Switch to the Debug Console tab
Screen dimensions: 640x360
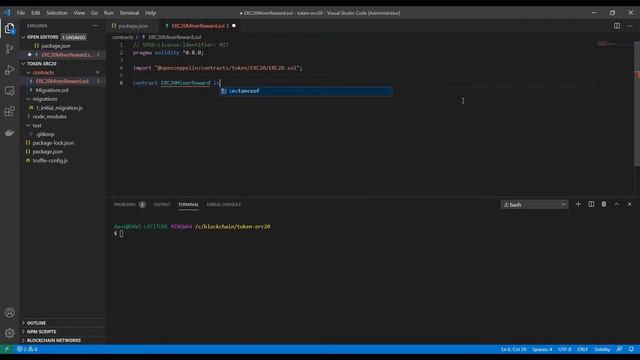pos(224,204)
